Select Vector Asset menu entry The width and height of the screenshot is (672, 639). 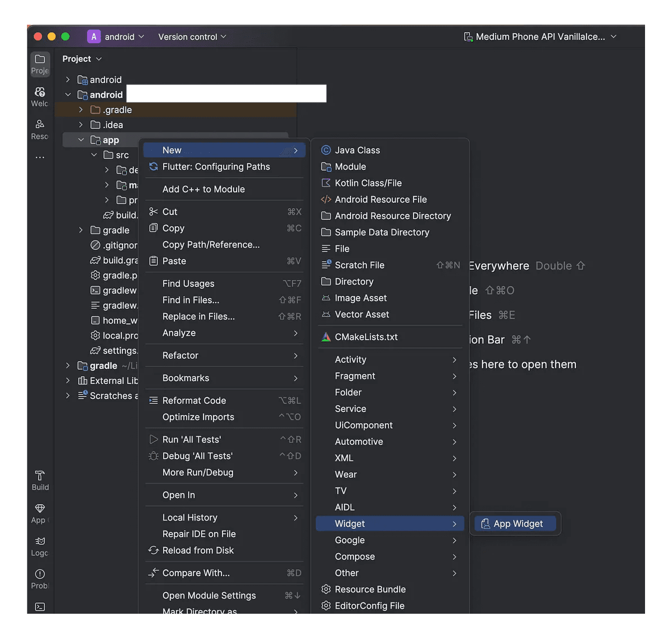pos(362,314)
